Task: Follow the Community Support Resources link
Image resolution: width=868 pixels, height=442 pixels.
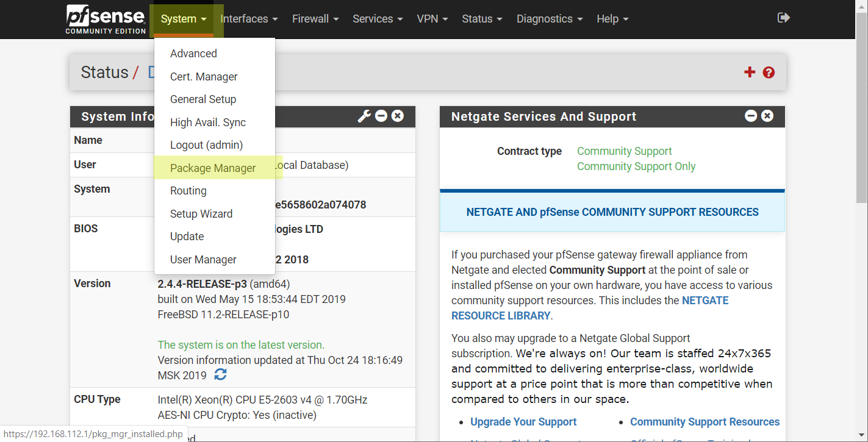Action: click(705, 422)
